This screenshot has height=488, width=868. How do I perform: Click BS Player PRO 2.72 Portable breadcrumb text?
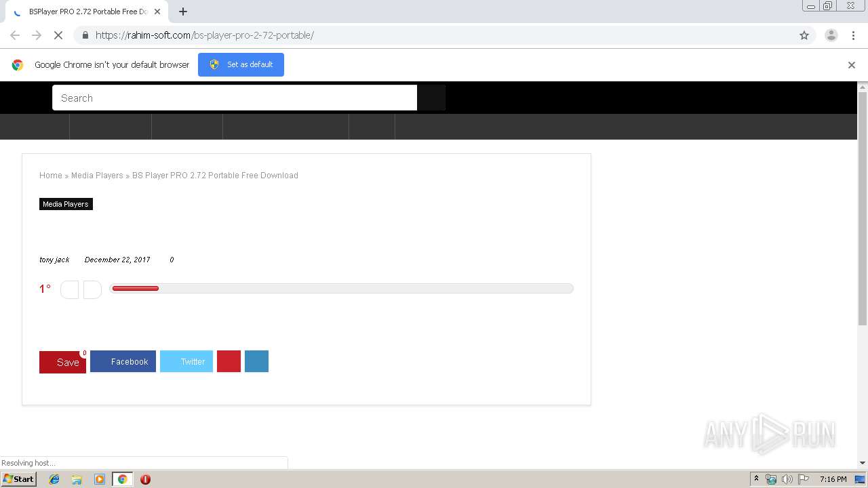[215, 176]
